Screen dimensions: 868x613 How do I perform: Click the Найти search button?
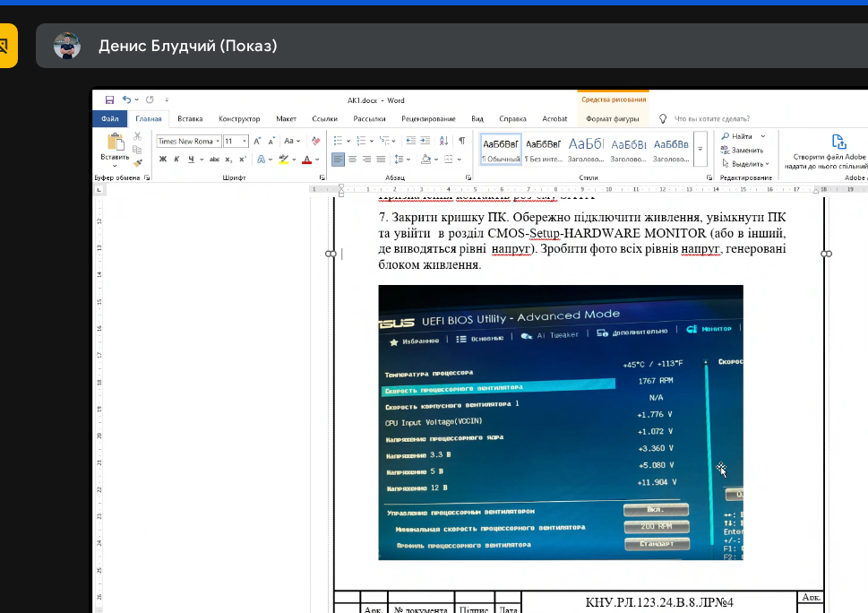point(743,136)
